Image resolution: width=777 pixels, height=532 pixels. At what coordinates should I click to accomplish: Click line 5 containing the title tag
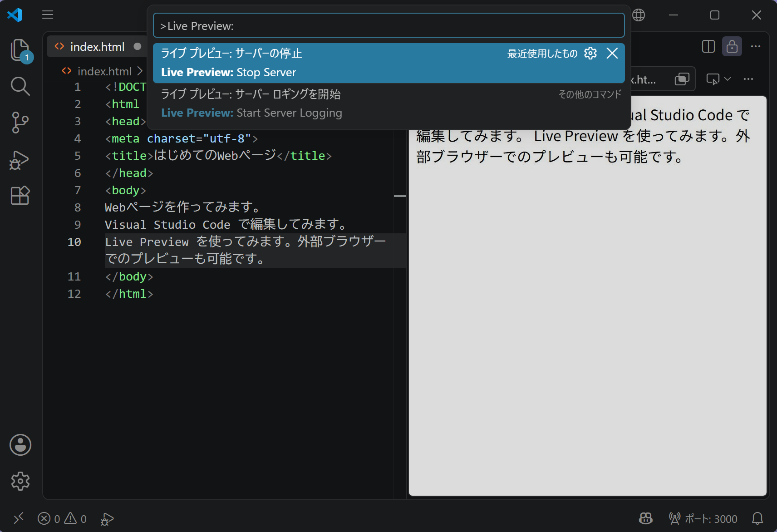point(218,156)
